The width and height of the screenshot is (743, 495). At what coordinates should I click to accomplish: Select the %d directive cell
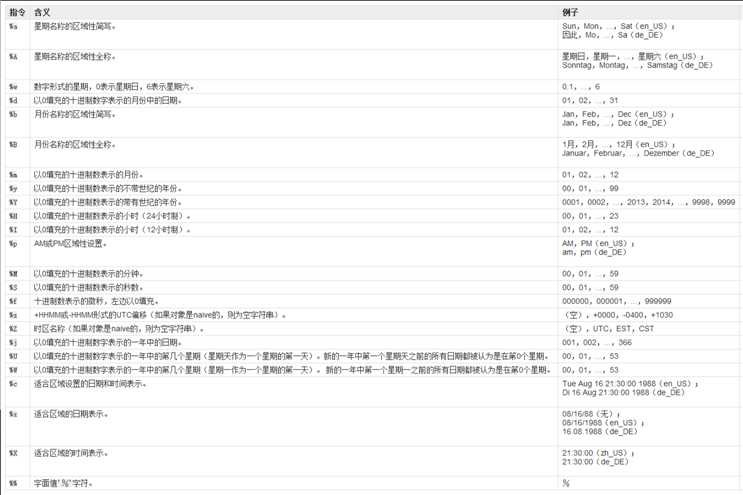coord(13,100)
